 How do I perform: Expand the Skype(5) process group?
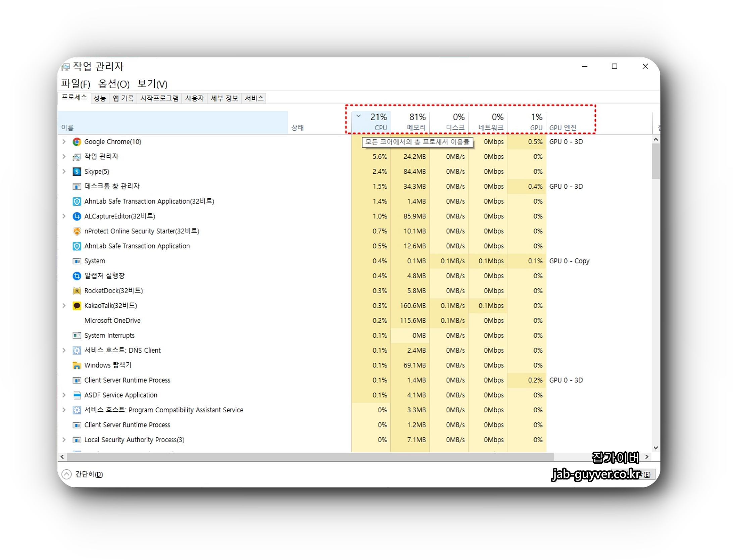click(x=64, y=172)
